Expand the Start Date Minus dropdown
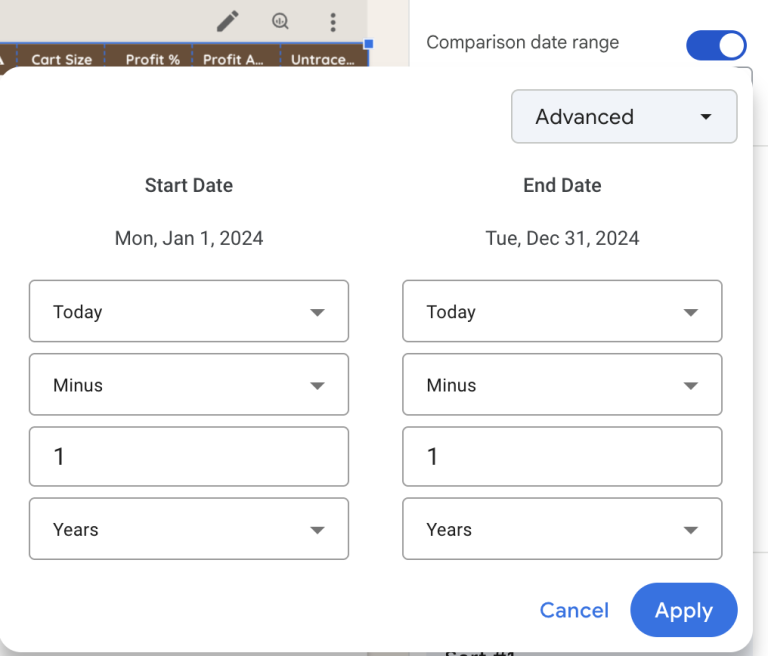 click(x=189, y=385)
